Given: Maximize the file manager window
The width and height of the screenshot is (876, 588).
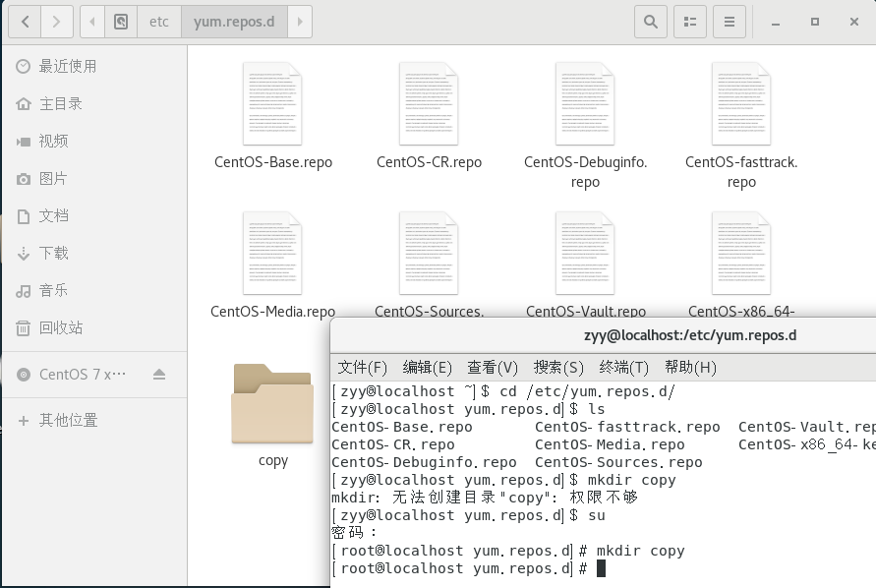Looking at the screenshot, I should [814, 22].
